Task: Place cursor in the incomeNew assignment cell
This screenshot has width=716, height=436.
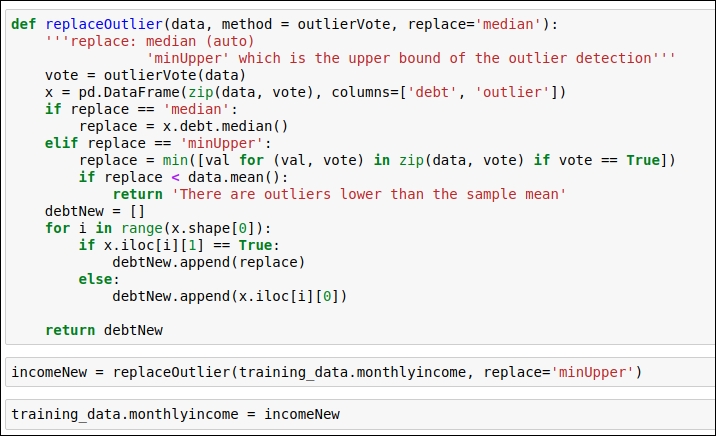Action: tap(360, 372)
